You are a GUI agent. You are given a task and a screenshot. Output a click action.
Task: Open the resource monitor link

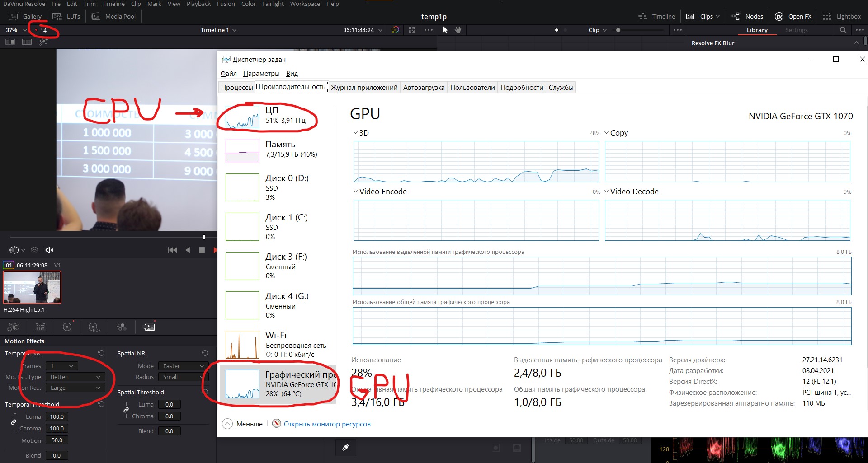coord(327,424)
